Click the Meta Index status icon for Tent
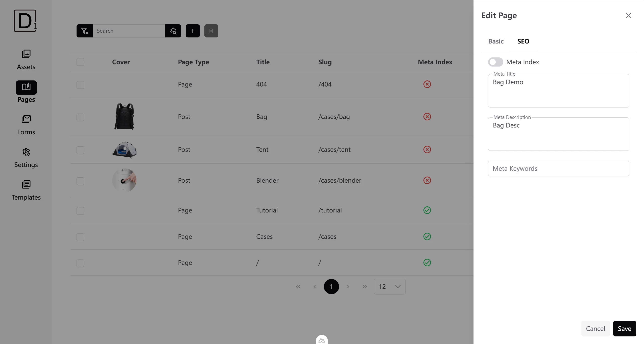The width and height of the screenshot is (644, 344). coord(427,149)
